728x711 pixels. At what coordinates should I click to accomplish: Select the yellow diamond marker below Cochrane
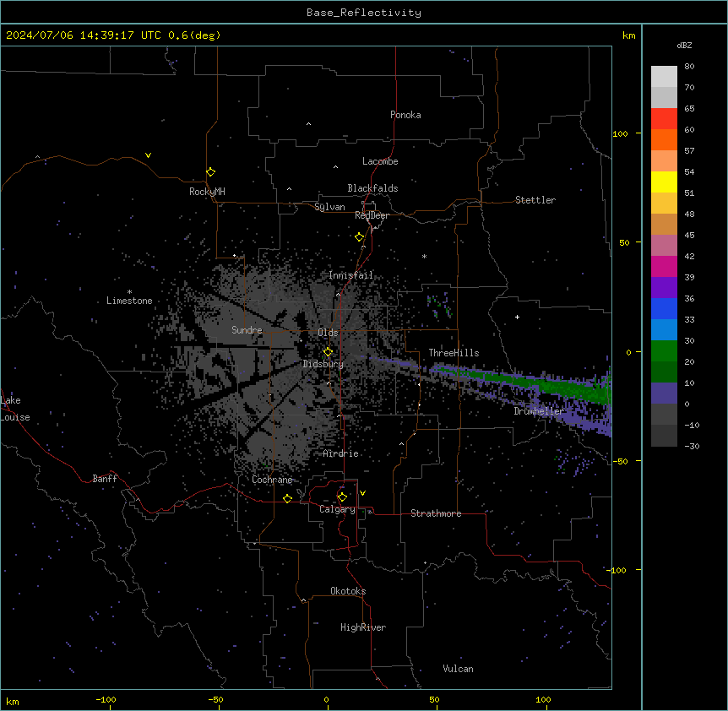(287, 498)
